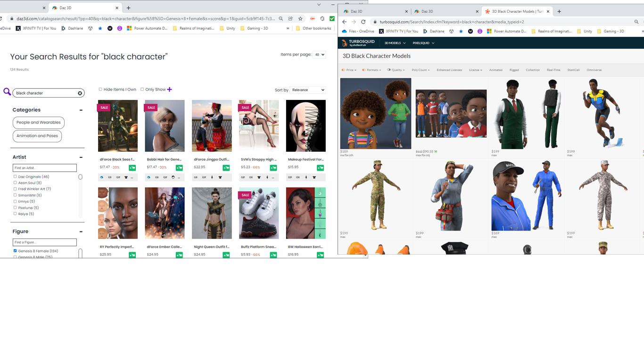Open the Formats filter dropdown on TurboSquid
The image size is (644, 362).
[372, 70]
